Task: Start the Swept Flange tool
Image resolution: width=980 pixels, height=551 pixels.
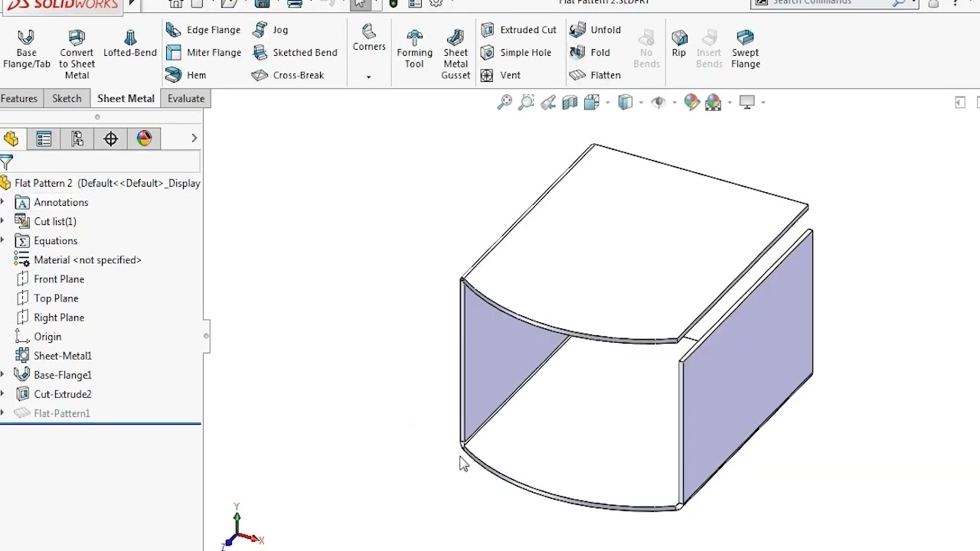Action: (x=745, y=49)
